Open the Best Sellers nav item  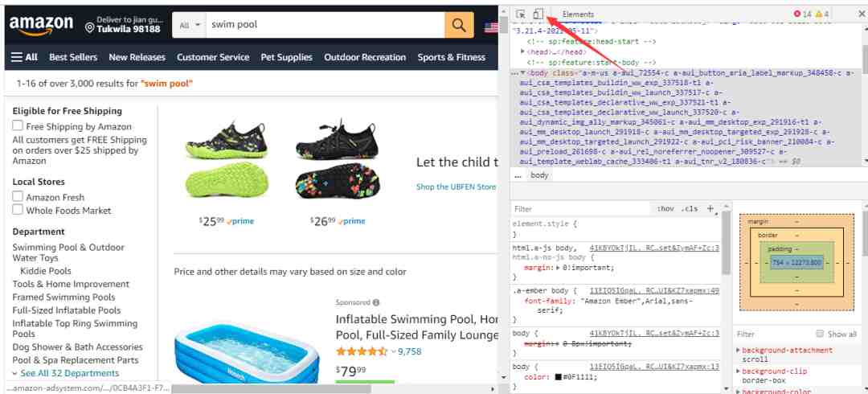click(73, 57)
